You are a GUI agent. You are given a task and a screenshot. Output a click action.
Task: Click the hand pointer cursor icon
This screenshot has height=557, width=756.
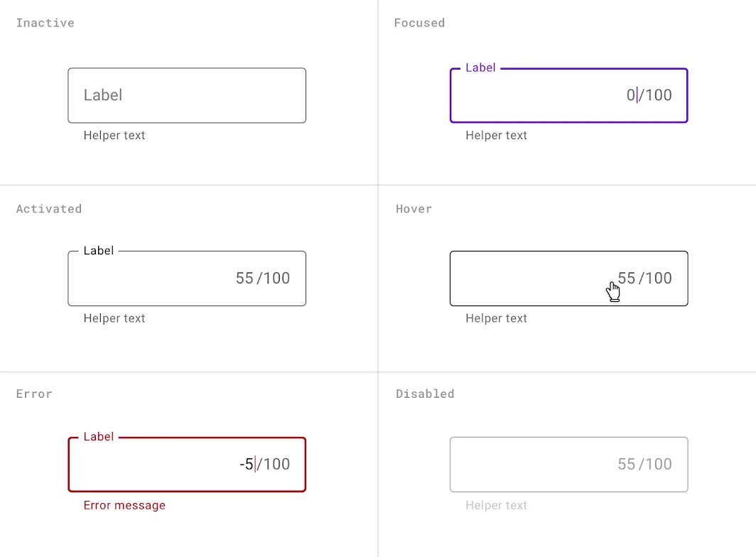[x=613, y=291]
